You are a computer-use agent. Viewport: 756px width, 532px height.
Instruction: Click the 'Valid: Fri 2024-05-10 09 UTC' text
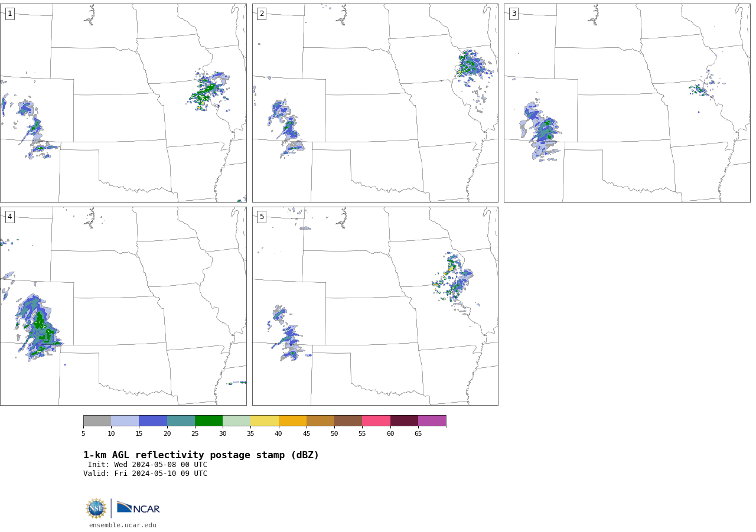click(x=145, y=474)
